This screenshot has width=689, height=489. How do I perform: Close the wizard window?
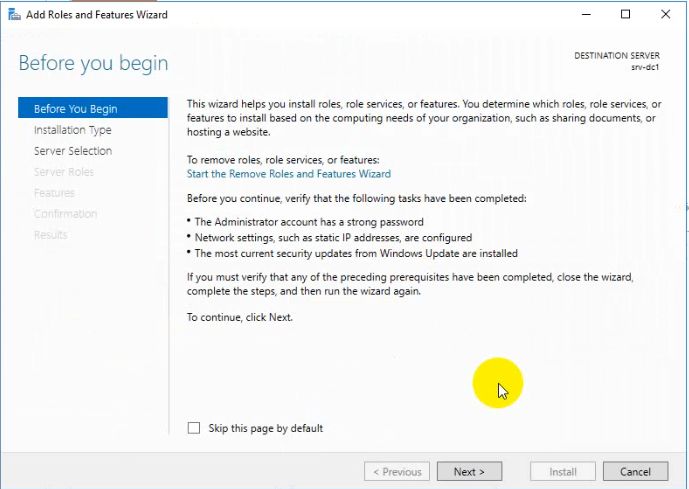pyautogui.click(x=665, y=14)
